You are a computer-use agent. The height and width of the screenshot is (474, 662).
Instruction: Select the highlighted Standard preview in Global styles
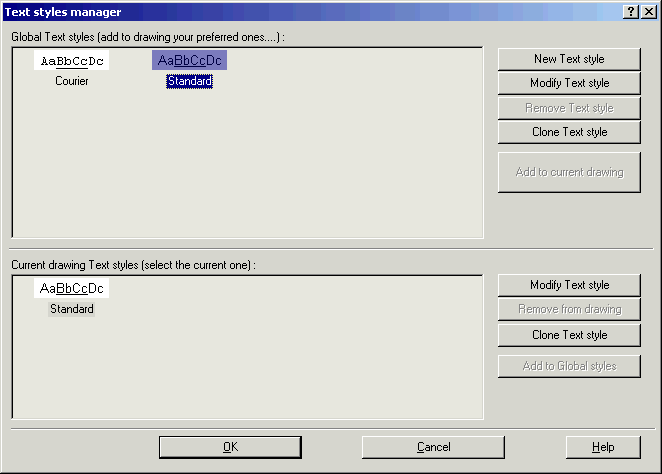189,61
